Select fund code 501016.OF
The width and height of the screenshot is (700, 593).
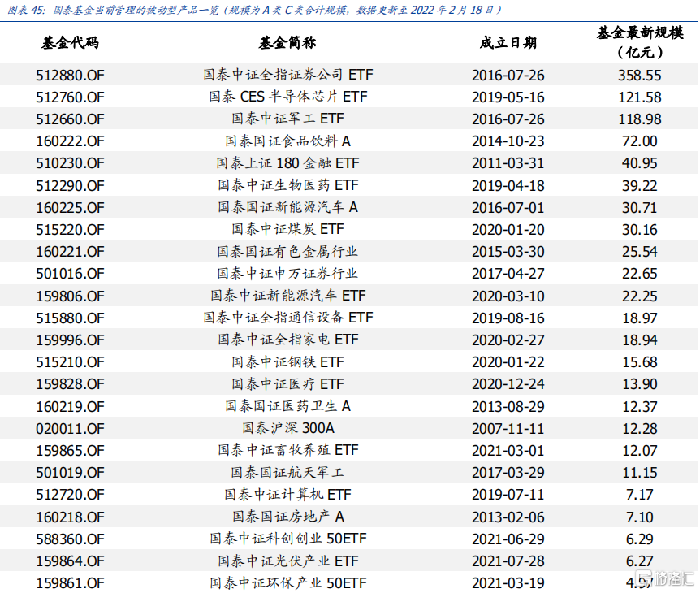coord(70,273)
